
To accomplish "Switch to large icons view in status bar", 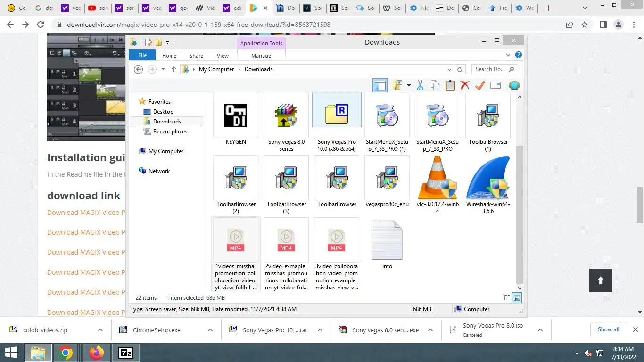I will point(517,297).
